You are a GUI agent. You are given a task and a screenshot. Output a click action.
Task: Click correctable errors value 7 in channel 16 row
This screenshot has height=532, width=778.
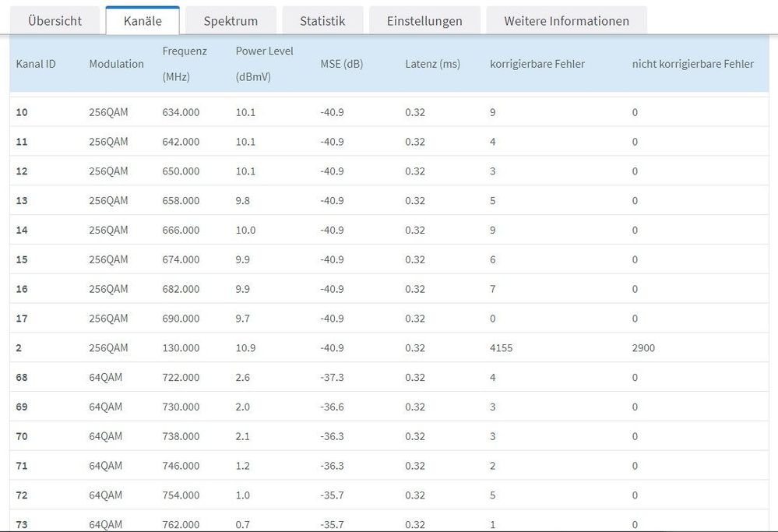[x=493, y=289]
